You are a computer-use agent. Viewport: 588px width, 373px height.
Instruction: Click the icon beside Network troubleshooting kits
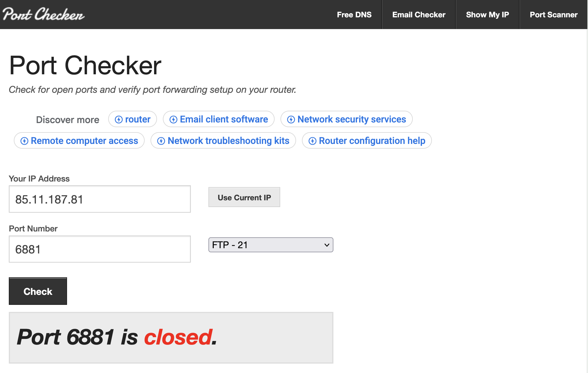pos(161,141)
